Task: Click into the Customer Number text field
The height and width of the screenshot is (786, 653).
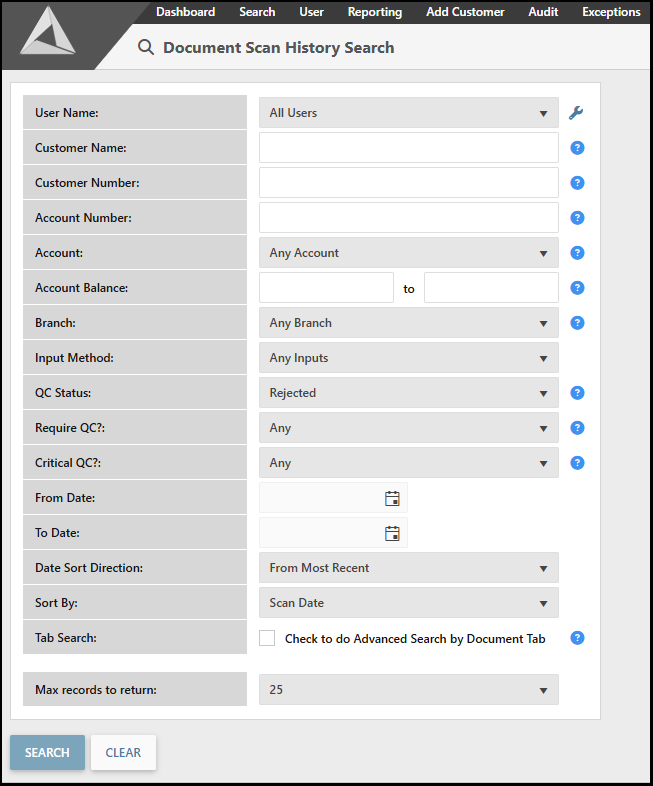Action: [x=408, y=183]
